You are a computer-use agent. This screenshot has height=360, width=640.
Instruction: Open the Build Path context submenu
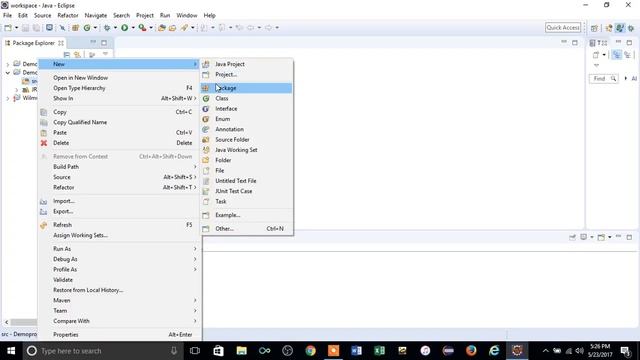[118, 167]
